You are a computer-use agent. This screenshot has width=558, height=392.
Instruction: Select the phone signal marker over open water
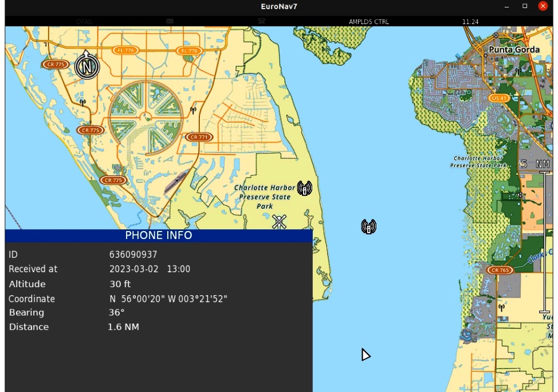pos(368,226)
